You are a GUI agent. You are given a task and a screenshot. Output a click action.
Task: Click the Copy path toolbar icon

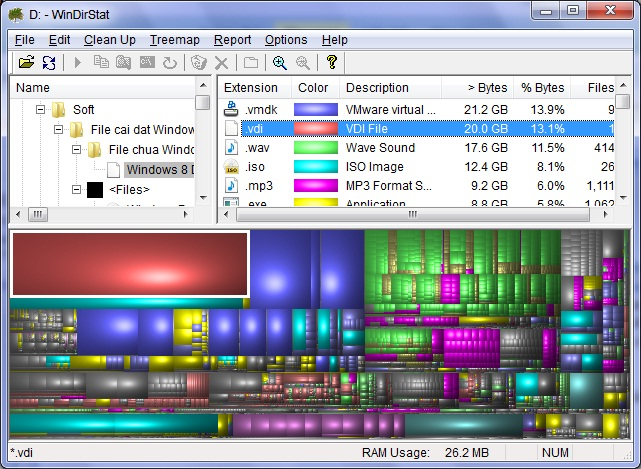[x=101, y=63]
